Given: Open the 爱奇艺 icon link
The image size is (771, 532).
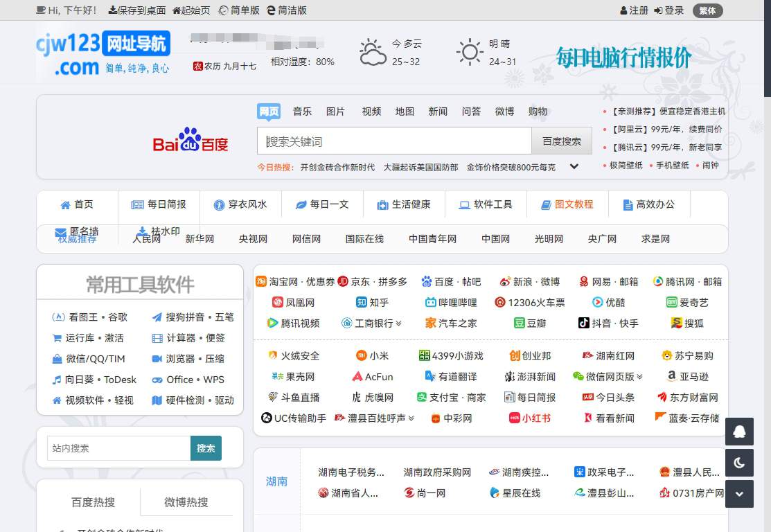Looking at the screenshot, I should [671, 303].
